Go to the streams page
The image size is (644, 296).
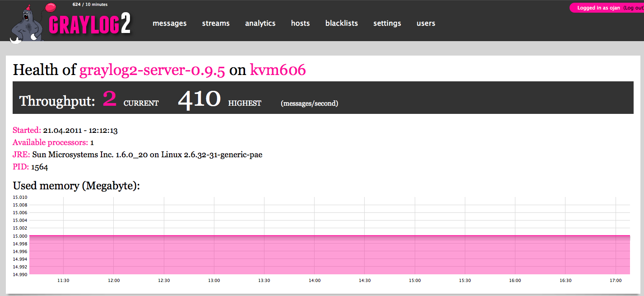click(216, 23)
